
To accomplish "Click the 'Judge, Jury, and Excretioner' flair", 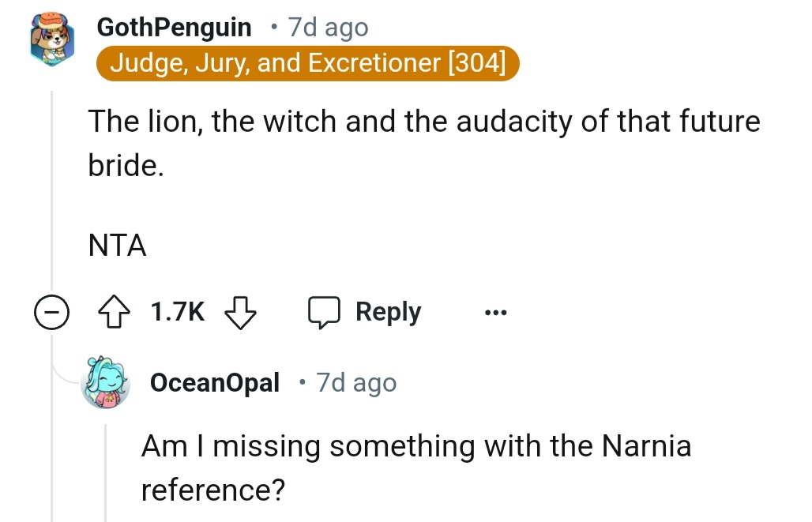I will tap(307, 63).
